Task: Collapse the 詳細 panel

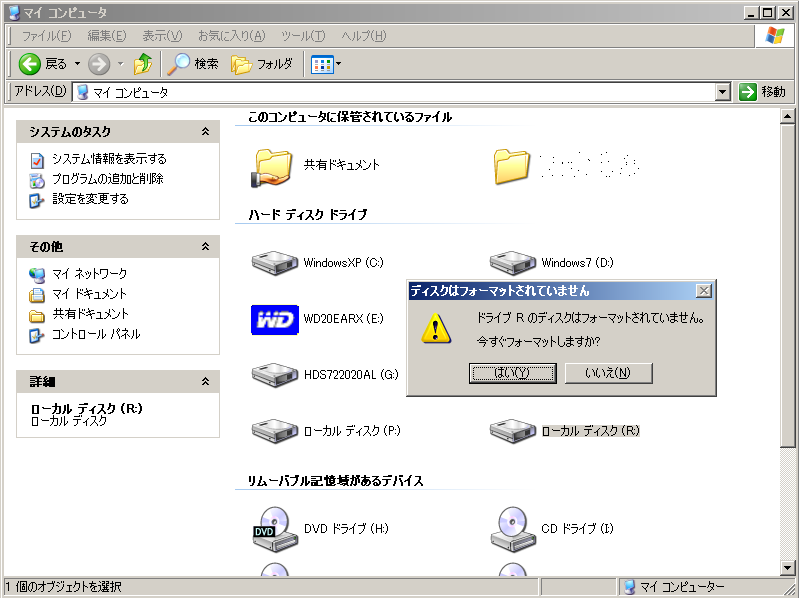Action: click(x=205, y=382)
